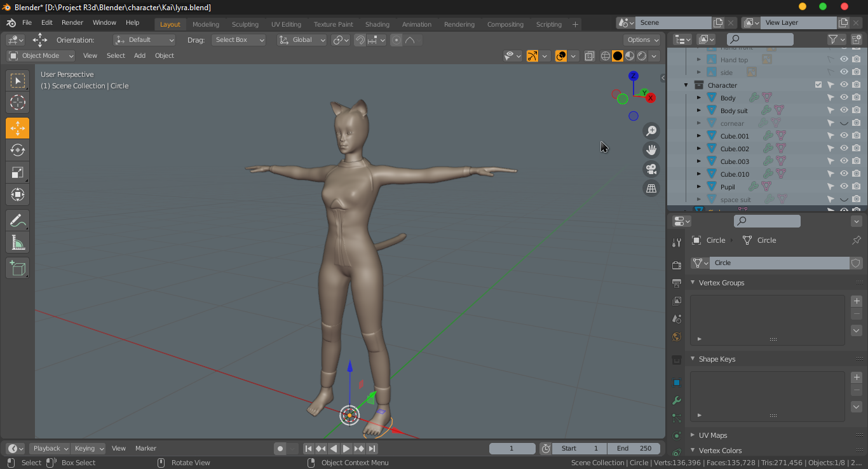Switch to the Sculpting workspace tab

point(245,24)
